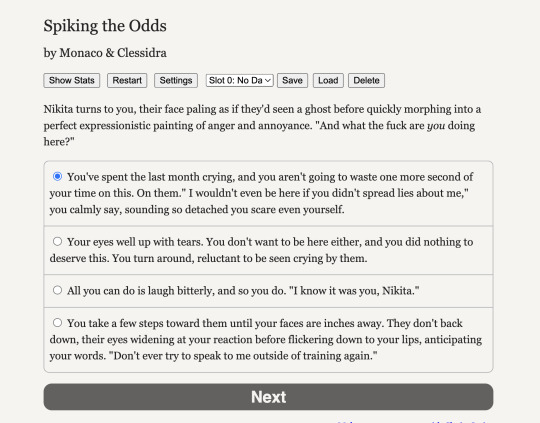Pick the radio button for laughing bitterly
The image size is (540, 423).
tap(58, 290)
